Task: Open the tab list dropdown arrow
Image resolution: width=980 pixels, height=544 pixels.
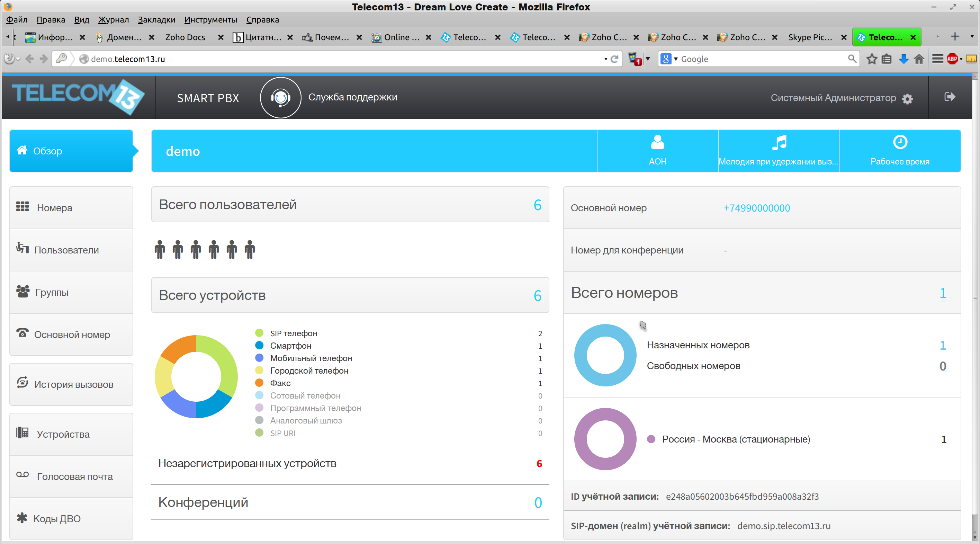Action: [x=972, y=37]
